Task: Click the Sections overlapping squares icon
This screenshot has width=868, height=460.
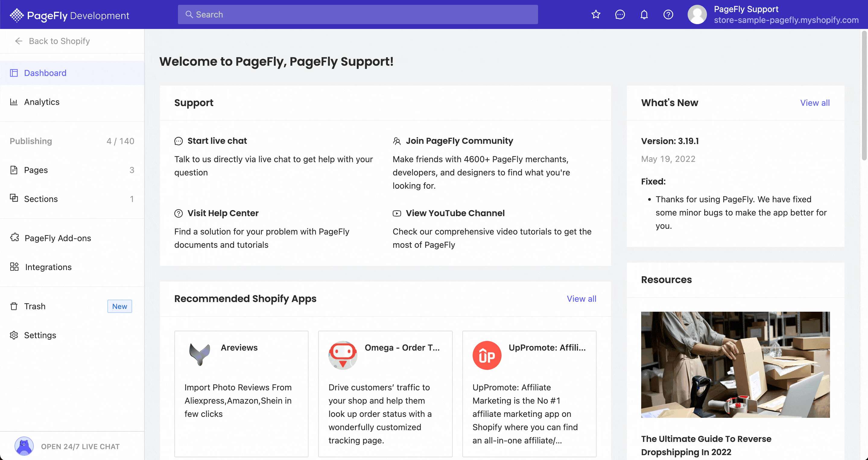Action: point(14,198)
